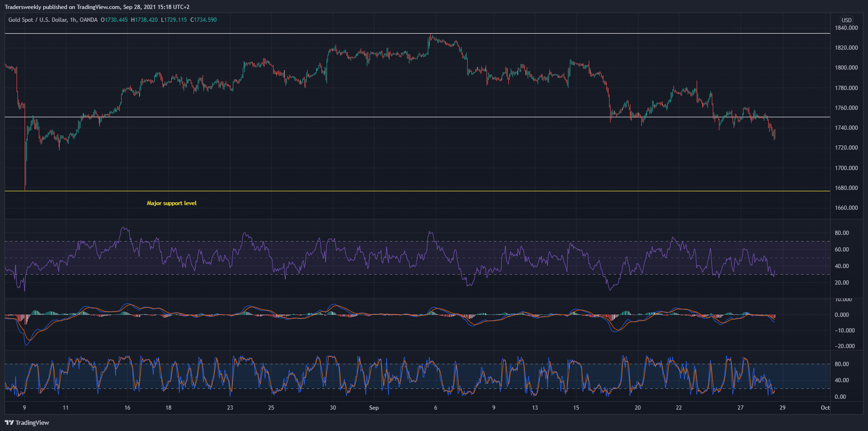Click the high value H1738.420
Viewport: 868px width, 431px height.
coord(144,20)
